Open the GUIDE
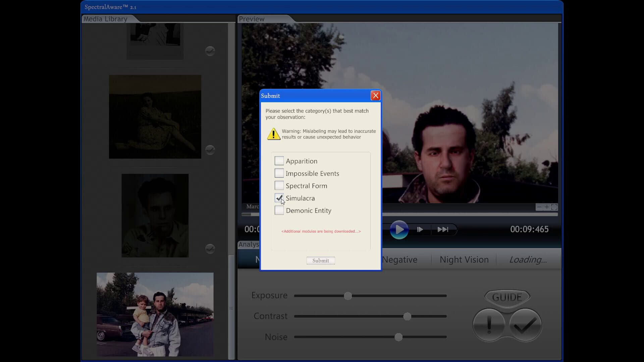 (x=506, y=297)
